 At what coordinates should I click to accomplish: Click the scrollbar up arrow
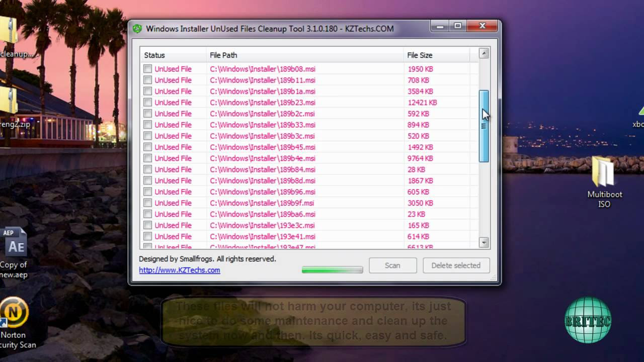tap(484, 53)
